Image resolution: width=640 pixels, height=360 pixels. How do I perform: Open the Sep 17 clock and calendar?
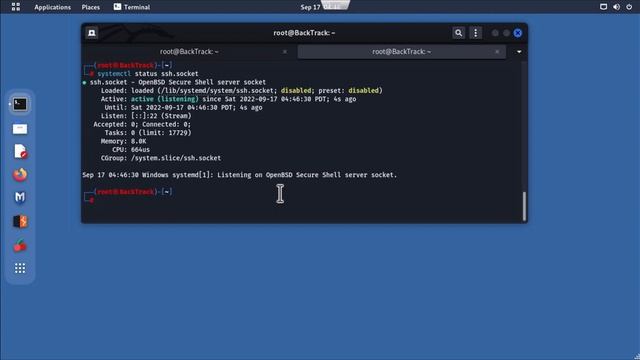(320, 7)
